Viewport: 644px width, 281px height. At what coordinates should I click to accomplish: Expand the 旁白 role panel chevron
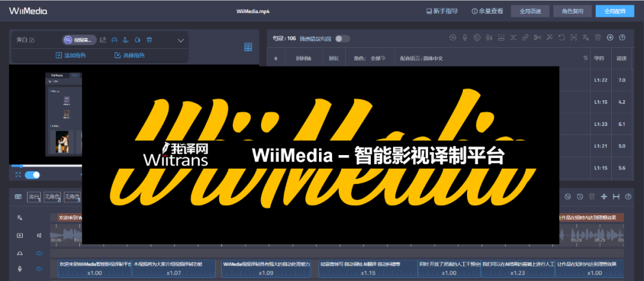click(x=180, y=40)
